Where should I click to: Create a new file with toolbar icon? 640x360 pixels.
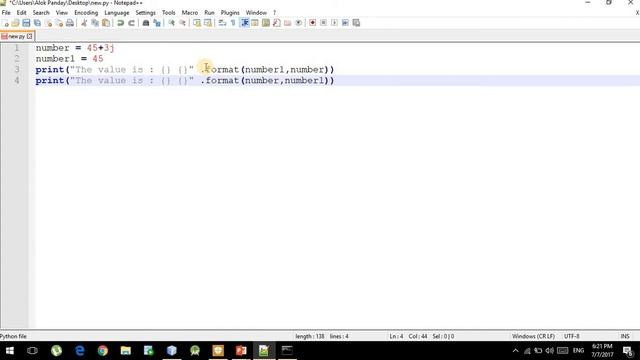[x=5, y=23]
